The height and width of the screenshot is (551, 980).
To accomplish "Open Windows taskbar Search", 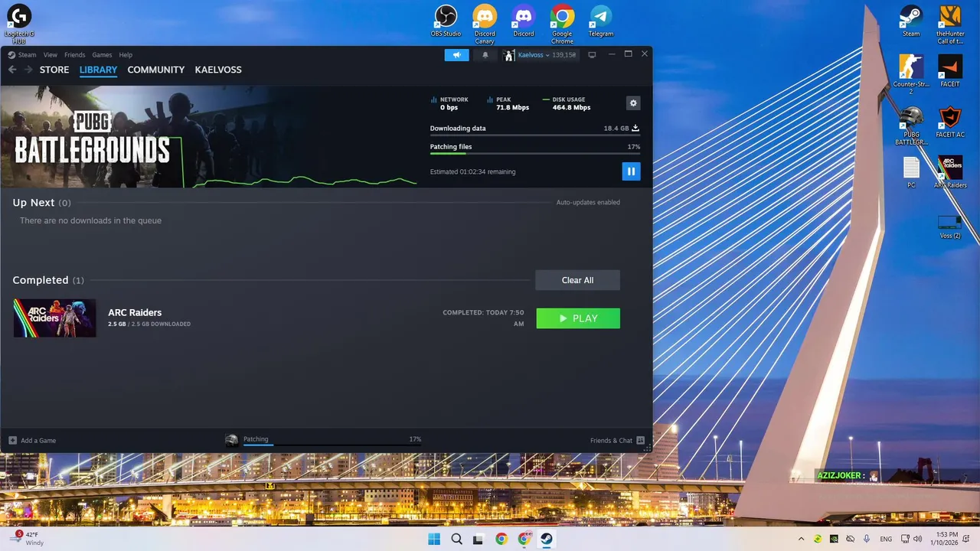I will 456,539.
